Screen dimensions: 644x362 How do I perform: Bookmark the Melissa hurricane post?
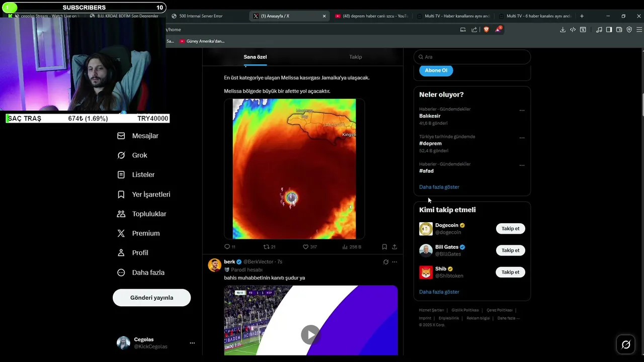[384, 247]
